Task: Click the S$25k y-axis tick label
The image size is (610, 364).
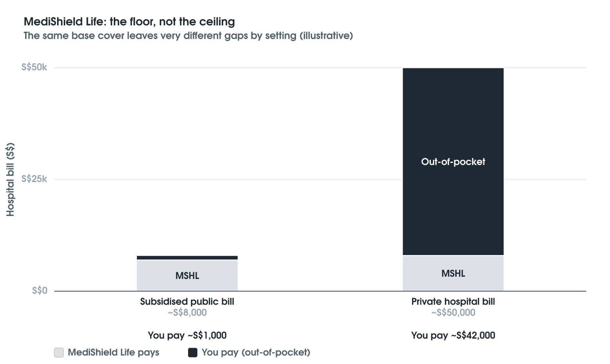Action: tap(34, 179)
